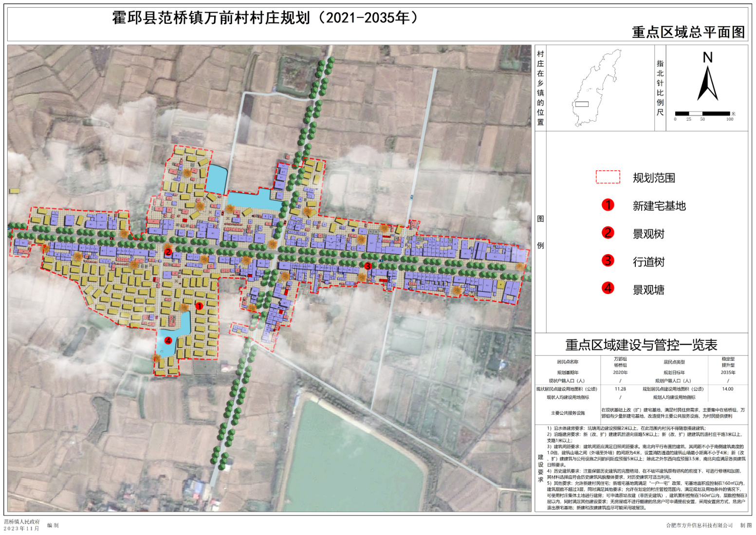This screenshot has width=756, height=535.
Task: Click the red dashed 规划范围 legend swatch
Action: click(608, 177)
